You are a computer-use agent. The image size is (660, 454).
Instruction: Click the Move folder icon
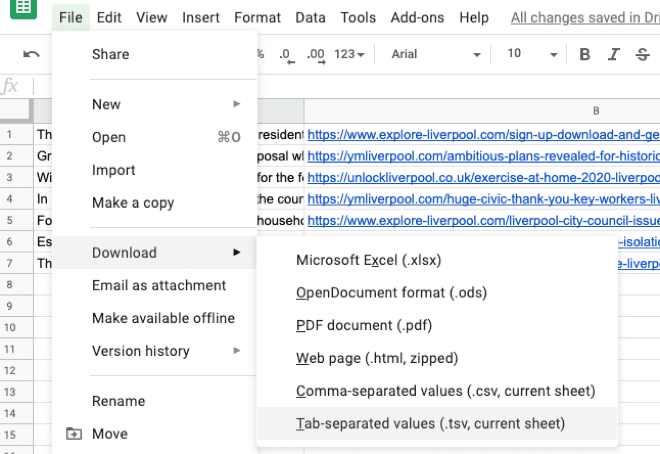[74, 433]
